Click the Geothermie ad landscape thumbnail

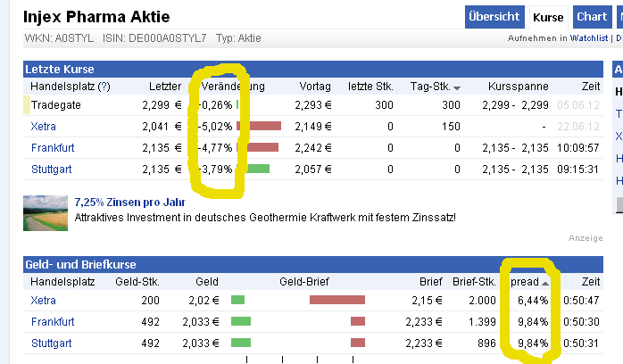click(x=46, y=213)
